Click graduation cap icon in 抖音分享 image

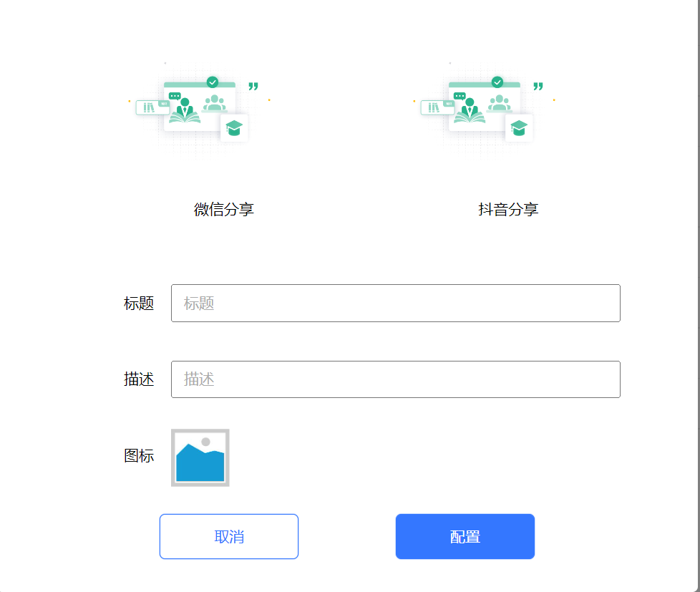[519, 128]
